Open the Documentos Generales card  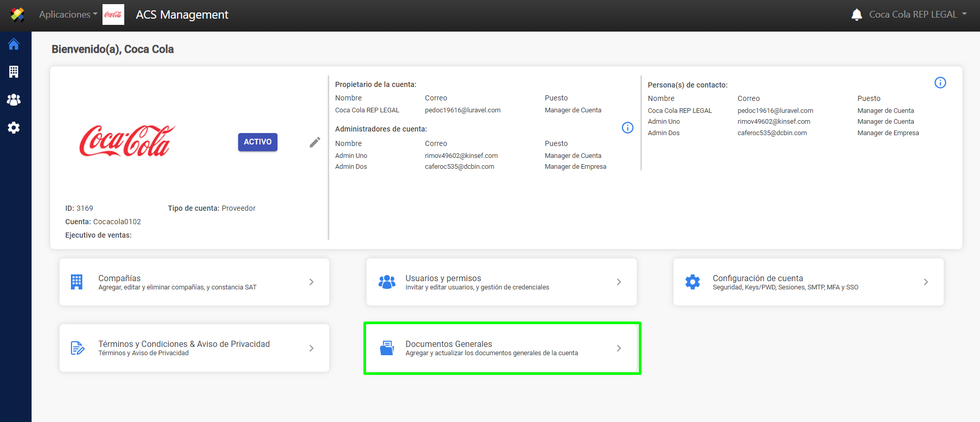pyautogui.click(x=501, y=348)
